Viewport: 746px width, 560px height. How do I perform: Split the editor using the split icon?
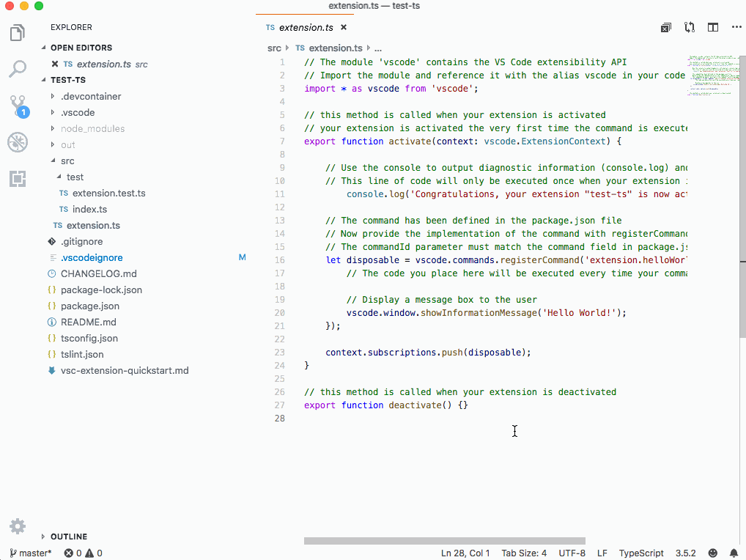click(x=712, y=27)
